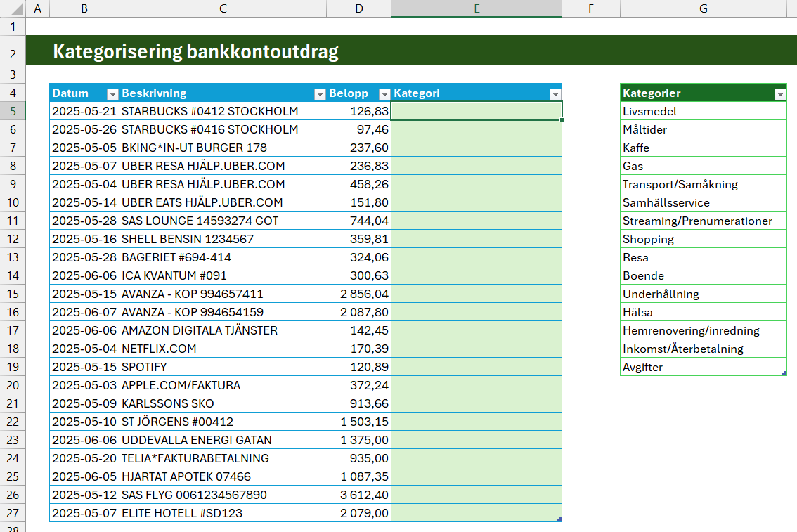Click the category 'Avgifter'
Screen dimensions: 797x532
tap(704, 367)
